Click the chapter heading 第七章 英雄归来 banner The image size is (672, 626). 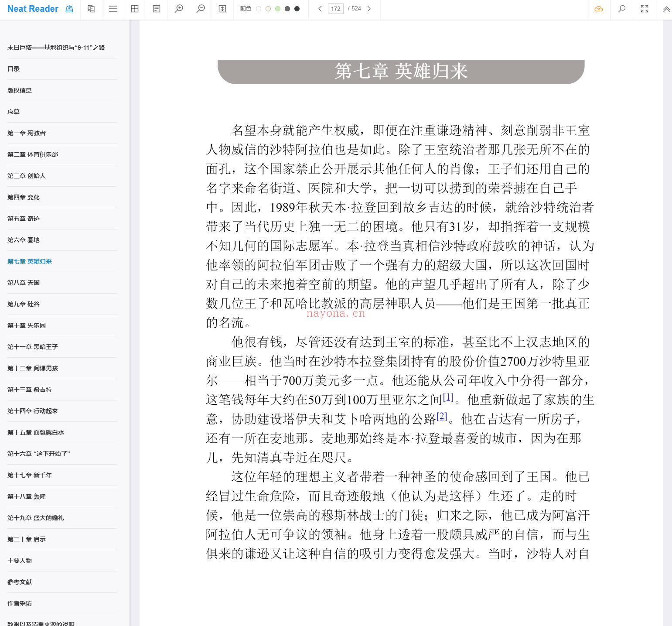tap(401, 72)
